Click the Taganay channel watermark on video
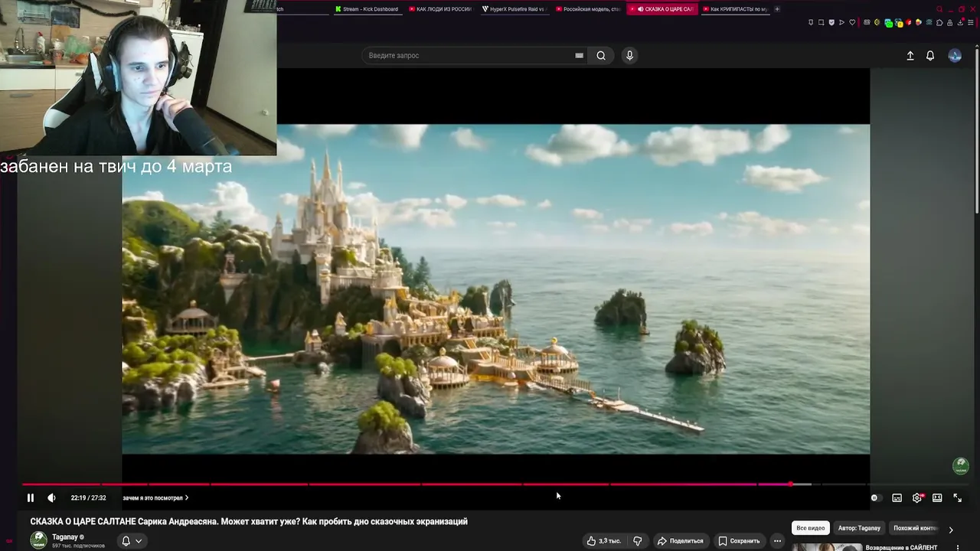Viewport: 980px width, 551px height. [x=961, y=465]
